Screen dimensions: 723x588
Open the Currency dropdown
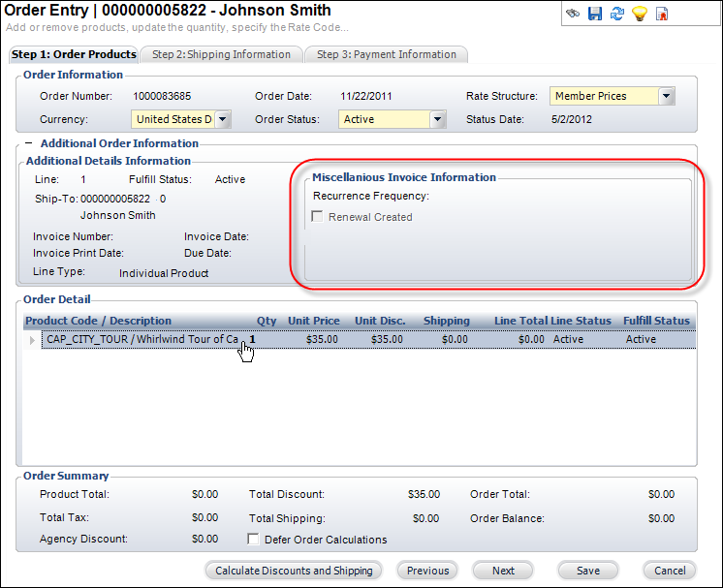coord(222,119)
